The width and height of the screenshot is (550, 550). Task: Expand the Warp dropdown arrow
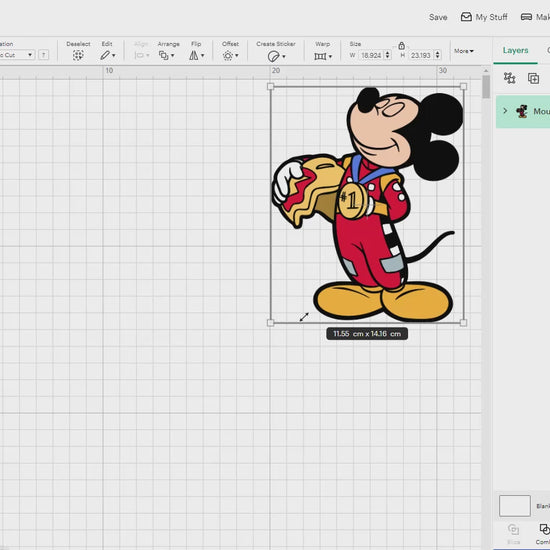[x=330, y=56]
